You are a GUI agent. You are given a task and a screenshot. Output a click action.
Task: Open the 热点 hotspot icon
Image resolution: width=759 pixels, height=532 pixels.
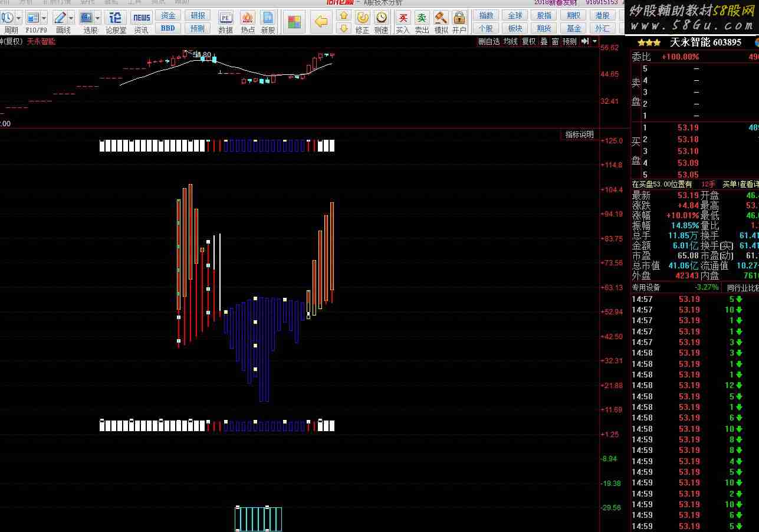(248, 22)
